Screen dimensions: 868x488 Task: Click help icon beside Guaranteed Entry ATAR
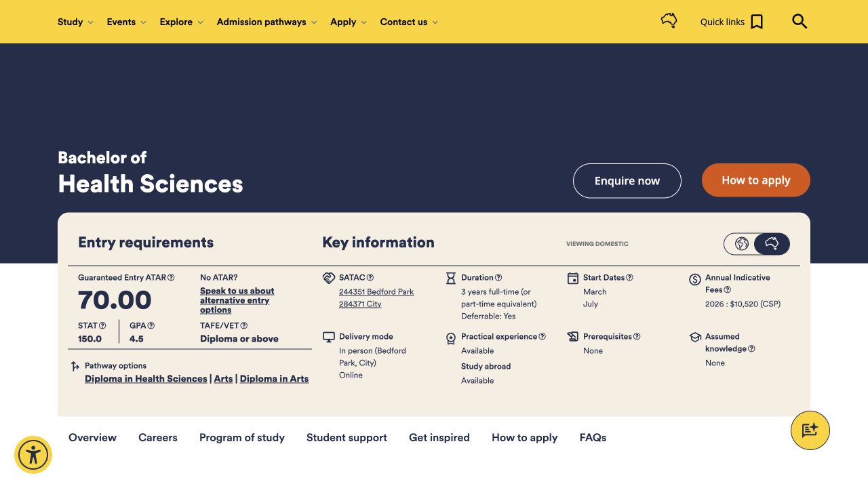click(171, 277)
